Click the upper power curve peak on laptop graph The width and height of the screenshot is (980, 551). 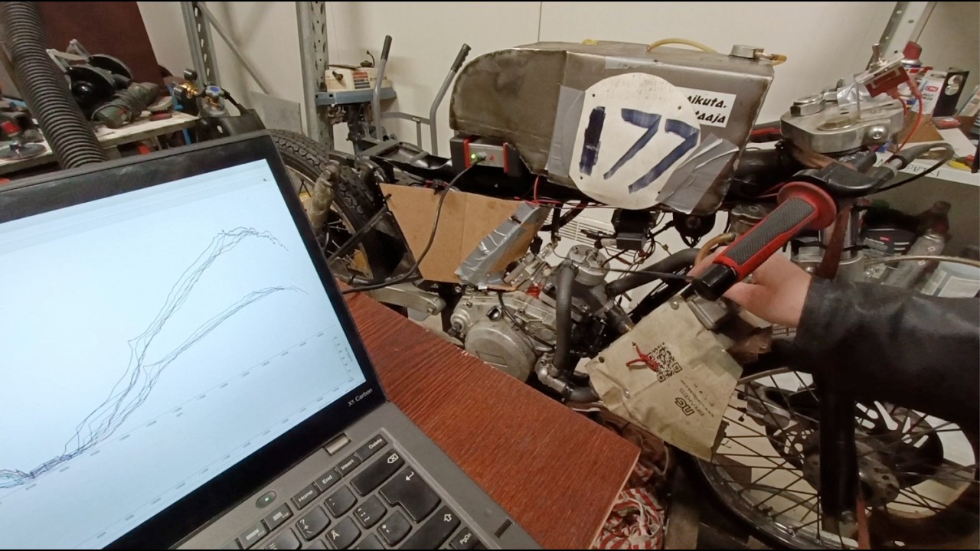[x=245, y=233]
